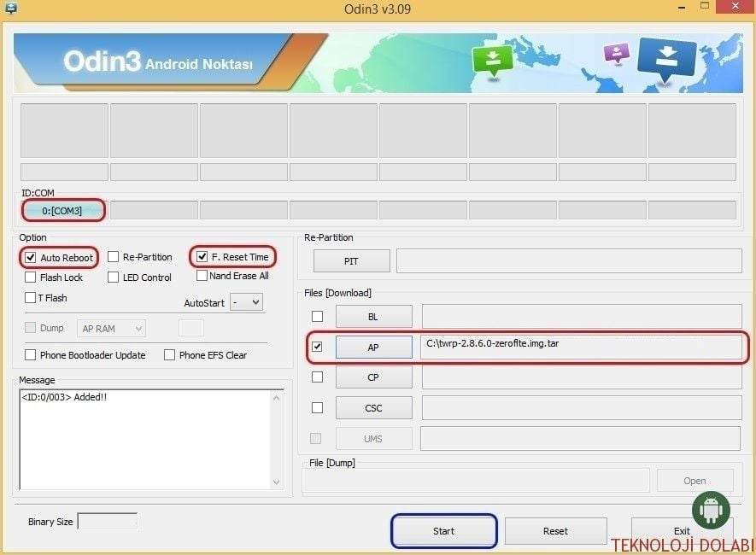Start the flashing process
Viewport: 756px width, 555px height.
pyautogui.click(x=443, y=531)
